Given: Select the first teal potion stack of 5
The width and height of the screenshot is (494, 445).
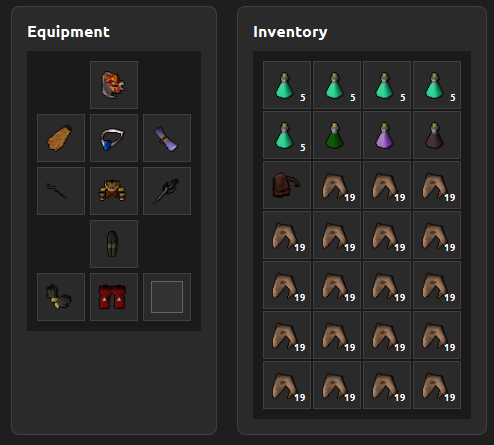Looking at the screenshot, I should [287, 85].
